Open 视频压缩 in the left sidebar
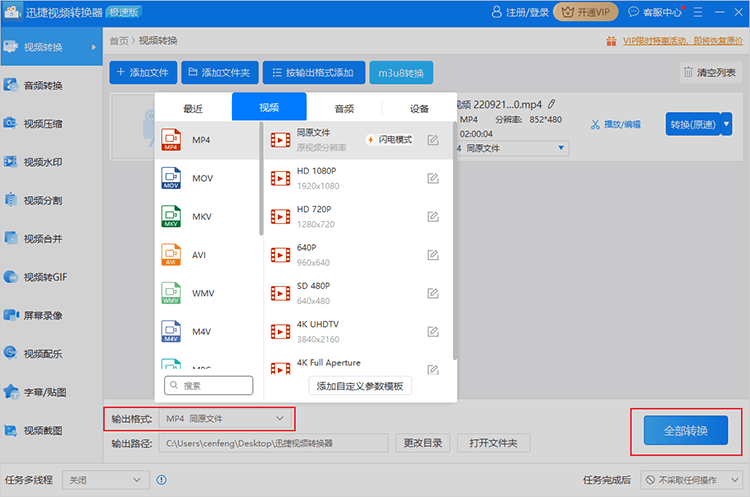 click(42, 124)
